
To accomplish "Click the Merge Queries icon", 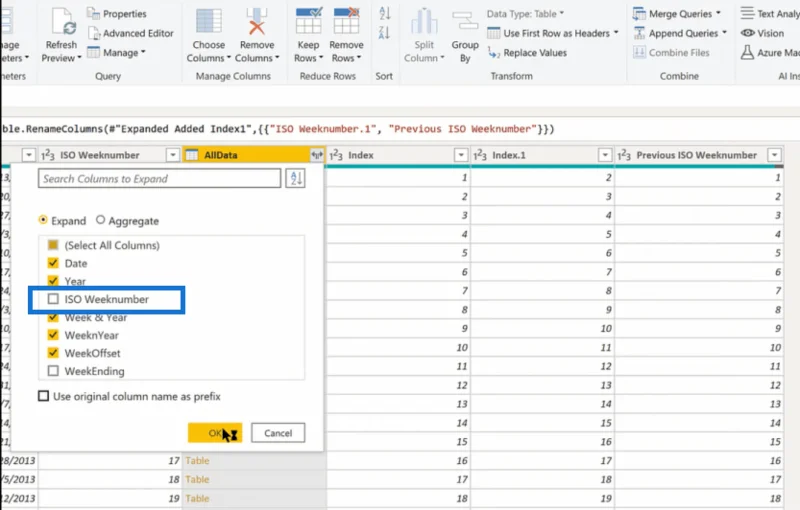I will coord(639,14).
